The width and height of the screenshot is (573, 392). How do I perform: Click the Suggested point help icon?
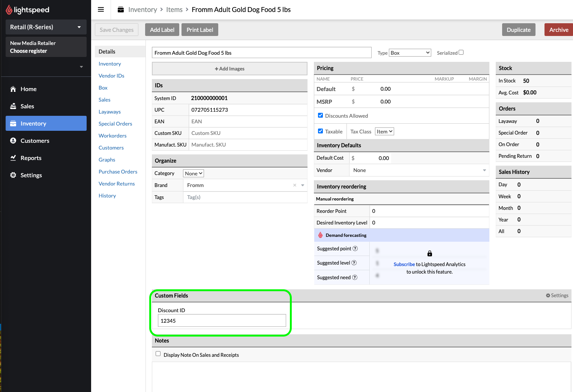coord(355,248)
